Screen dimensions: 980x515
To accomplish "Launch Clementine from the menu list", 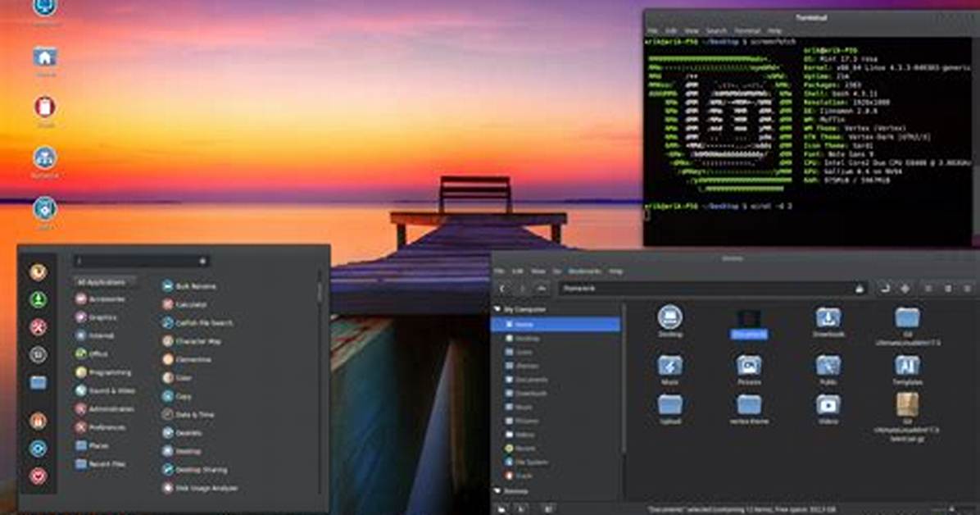I will pyautogui.click(x=187, y=359).
